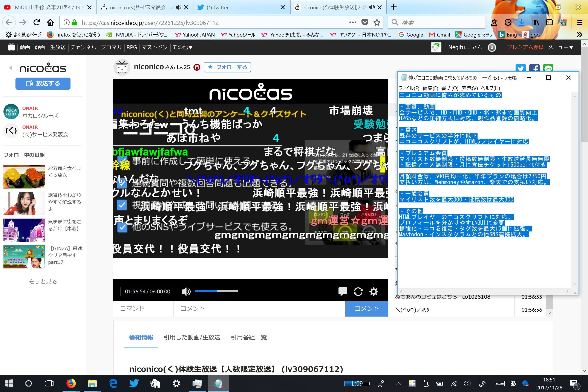Open the 引用番組一覧 tab
588x392 pixels.
click(249, 337)
